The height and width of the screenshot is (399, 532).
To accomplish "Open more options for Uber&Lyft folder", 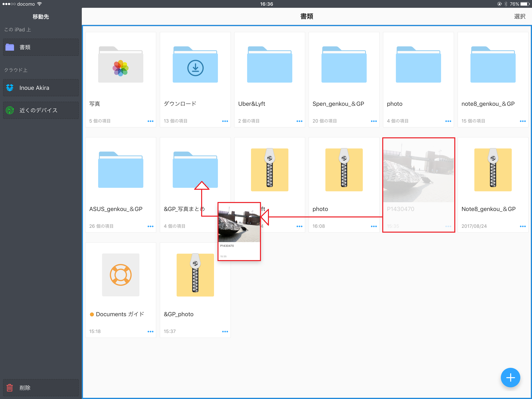I will point(299,121).
